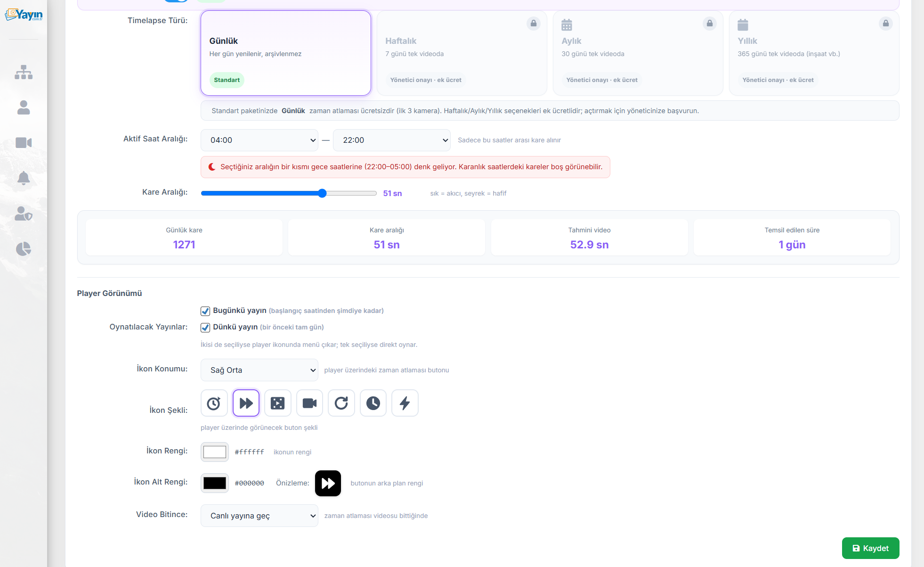Open the white İkon Rengi color swatch

215,452
